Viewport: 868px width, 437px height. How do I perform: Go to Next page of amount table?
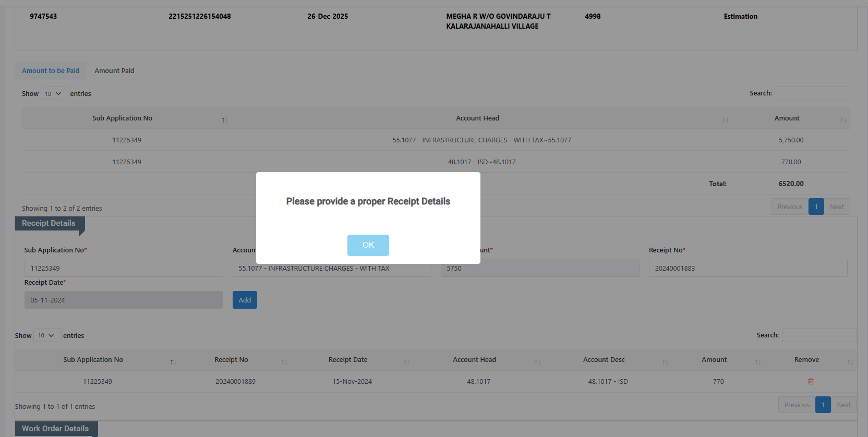pyautogui.click(x=837, y=207)
